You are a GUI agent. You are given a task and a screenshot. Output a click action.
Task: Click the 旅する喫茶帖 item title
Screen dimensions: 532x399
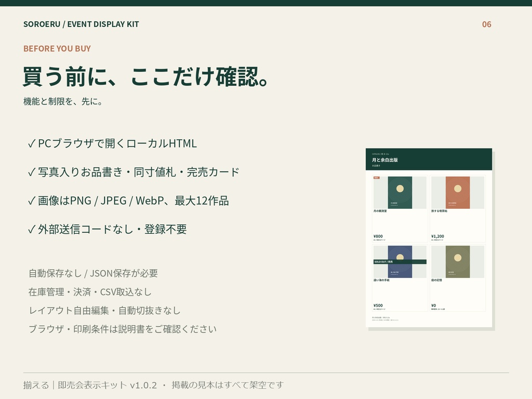[439, 211]
